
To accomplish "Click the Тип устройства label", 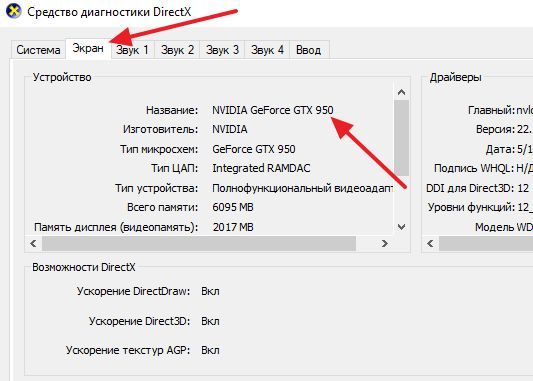I will click(x=156, y=188).
